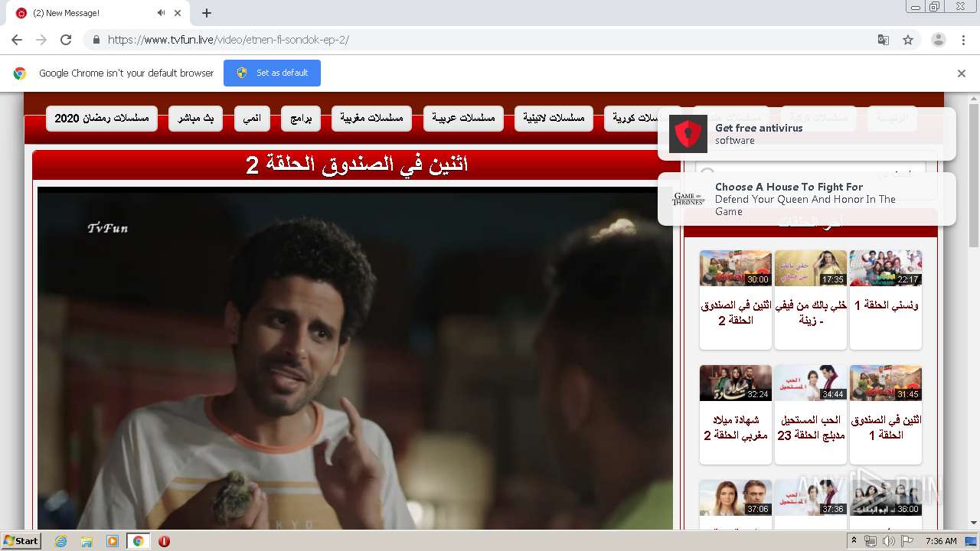Open مسلسلات عربية menu item

(463, 119)
